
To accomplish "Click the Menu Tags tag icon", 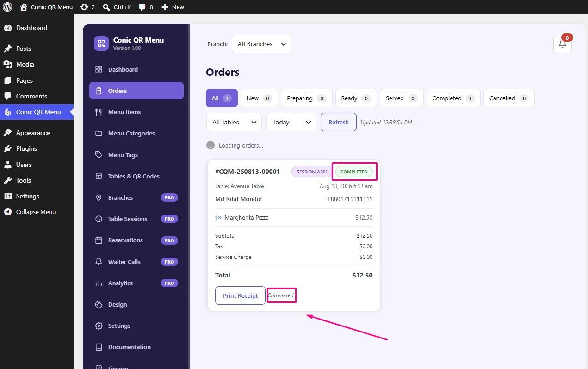I will click(x=99, y=155).
